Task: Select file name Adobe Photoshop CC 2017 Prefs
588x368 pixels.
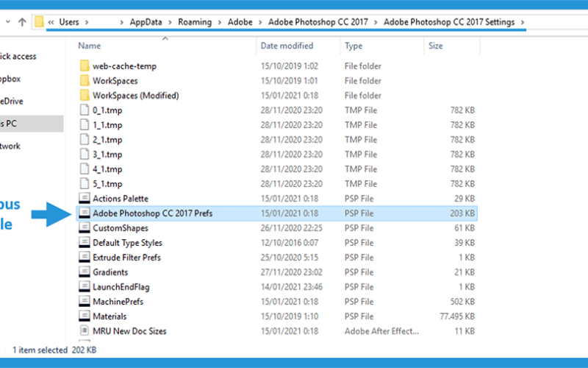Action: [x=153, y=213]
